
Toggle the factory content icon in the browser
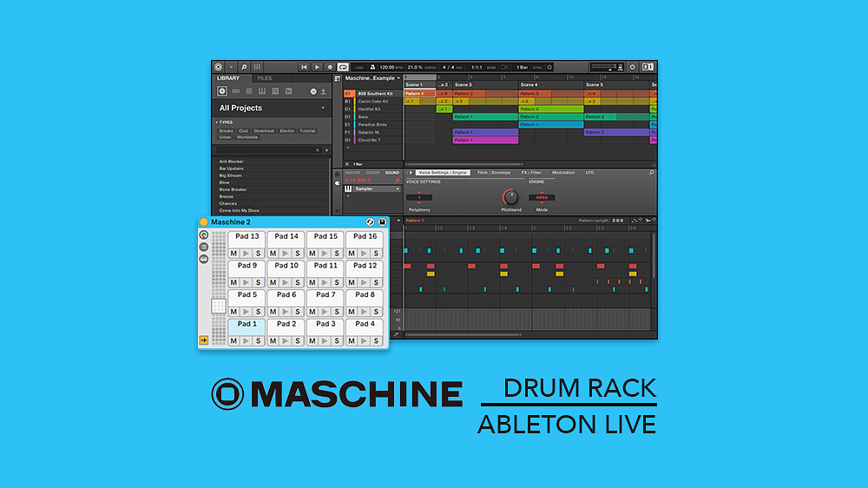(x=313, y=91)
